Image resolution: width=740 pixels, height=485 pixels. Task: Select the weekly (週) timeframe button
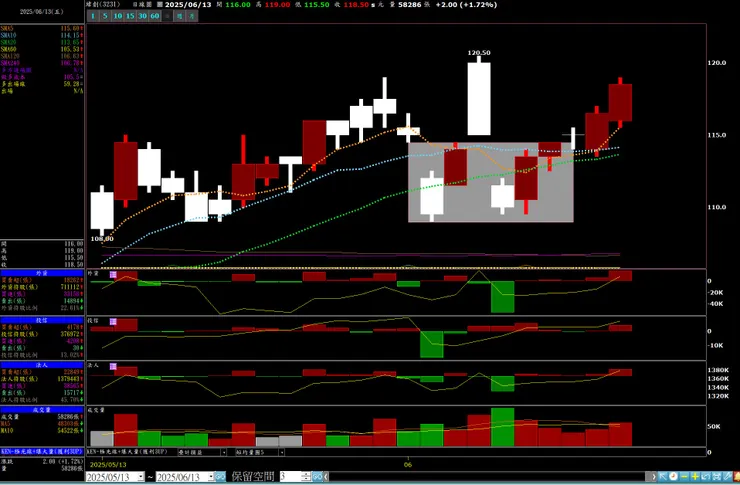(179, 16)
